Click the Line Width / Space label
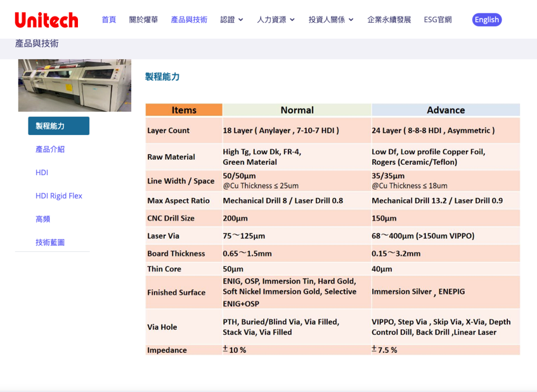The height and width of the screenshot is (392, 537). point(181,181)
